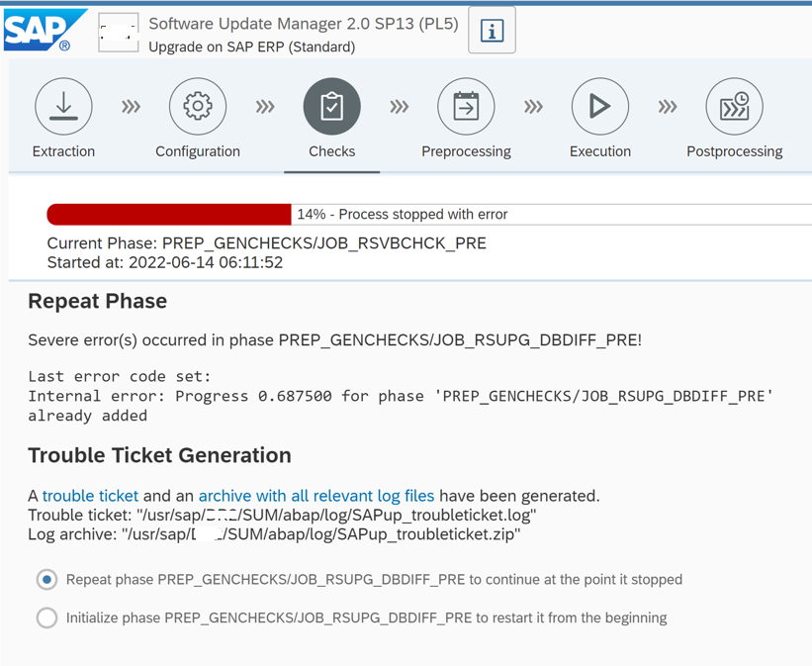Screen dimensions: 812x666
Task: Click the 'Last error code set:' line
Action: point(120,376)
